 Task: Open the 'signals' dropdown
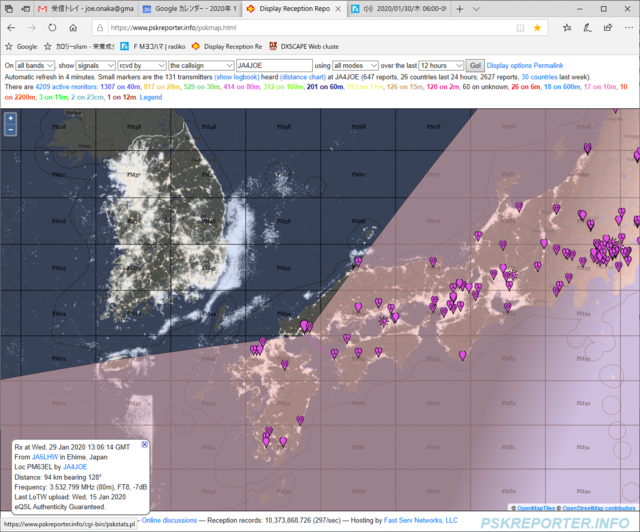click(96, 65)
